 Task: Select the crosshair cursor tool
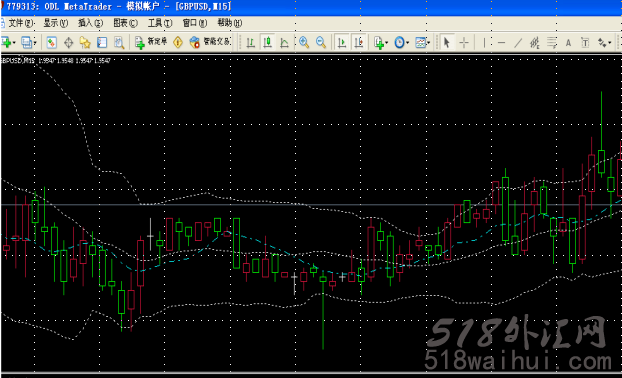tap(464, 42)
